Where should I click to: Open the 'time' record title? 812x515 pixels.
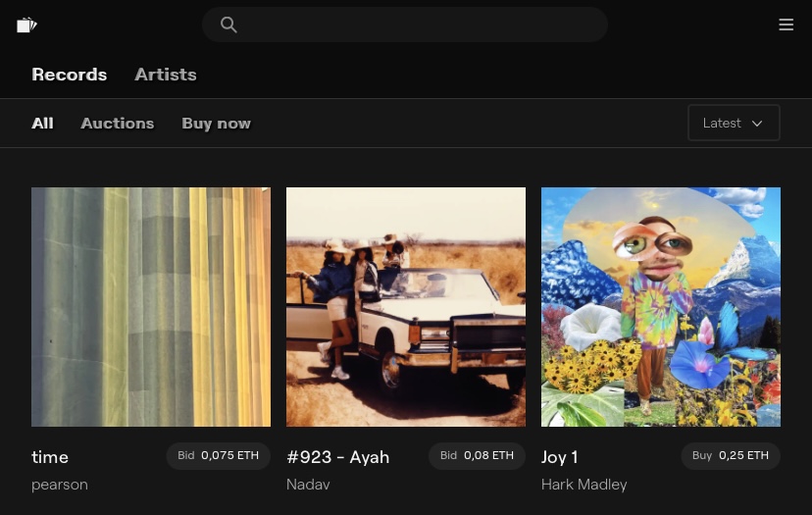tap(50, 457)
